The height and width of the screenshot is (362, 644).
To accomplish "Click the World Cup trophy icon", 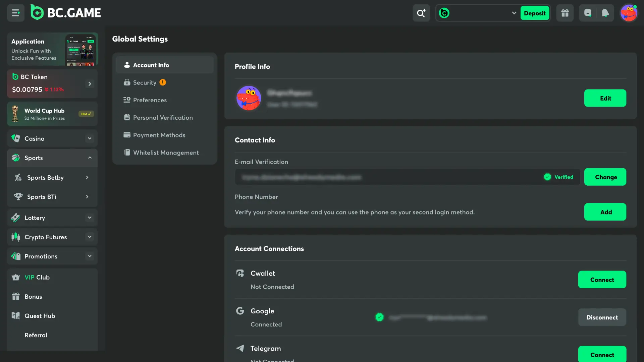I will click(15, 114).
